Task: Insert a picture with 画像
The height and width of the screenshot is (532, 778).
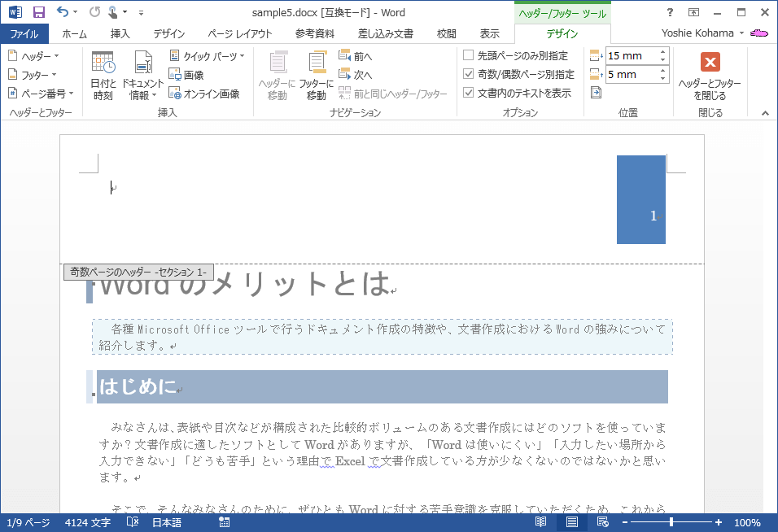Action: (186, 75)
